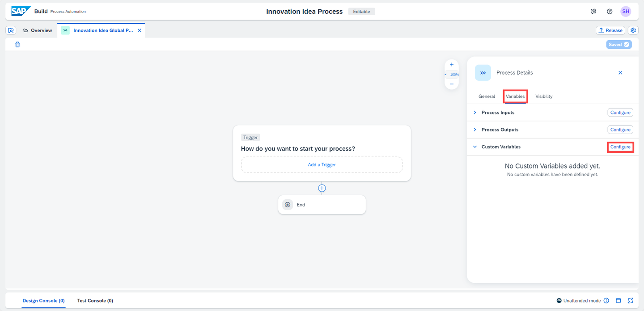
Task: Click the SAP logo
Action: (21, 11)
